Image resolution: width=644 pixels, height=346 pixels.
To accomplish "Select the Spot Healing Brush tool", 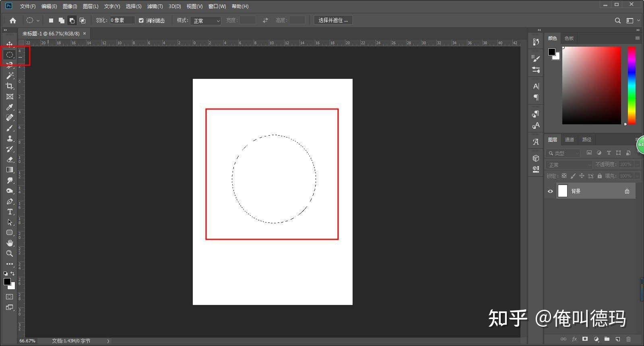I will (x=10, y=117).
